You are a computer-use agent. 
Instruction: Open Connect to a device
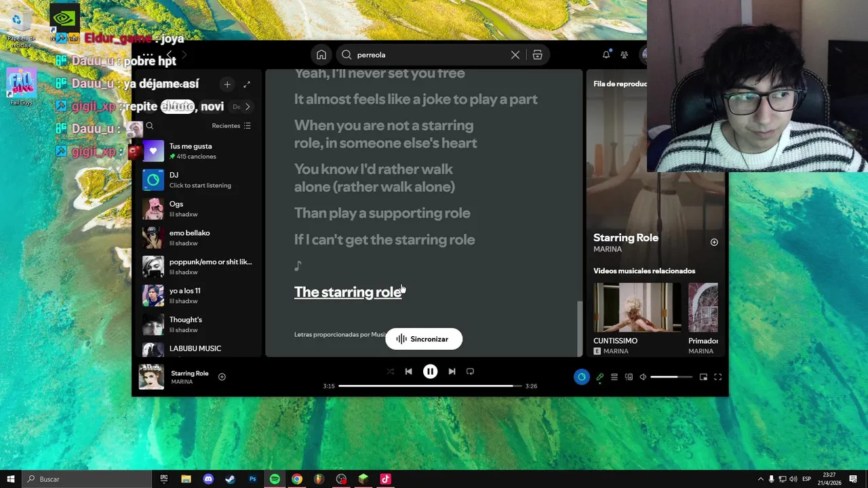[629, 377]
